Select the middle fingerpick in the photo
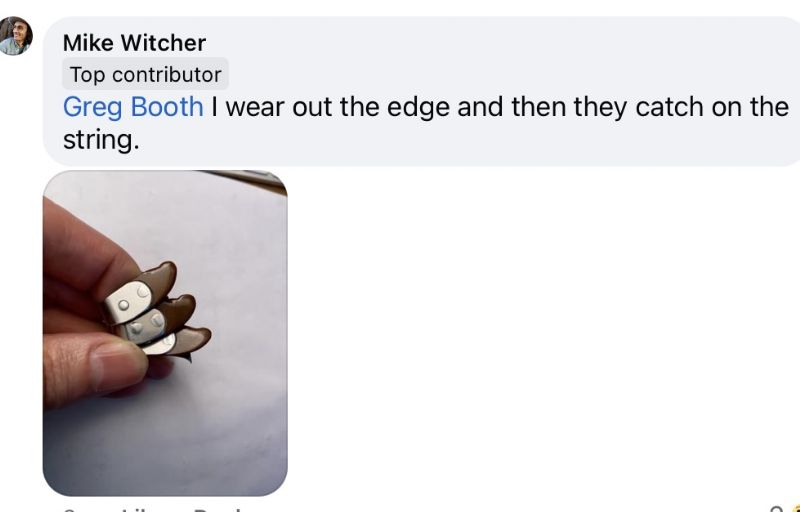Viewport: 800px width, 512px height. point(156,319)
